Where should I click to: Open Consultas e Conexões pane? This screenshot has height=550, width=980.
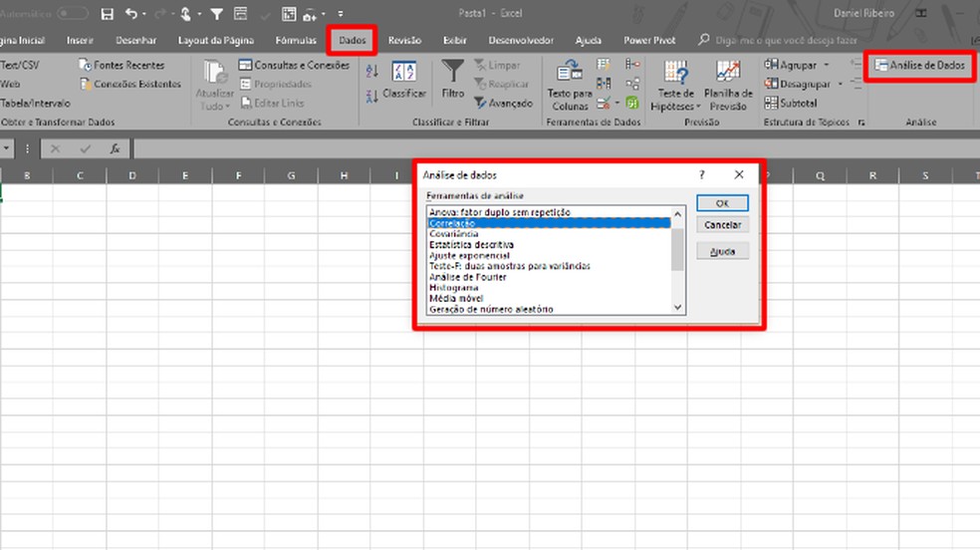(x=294, y=65)
